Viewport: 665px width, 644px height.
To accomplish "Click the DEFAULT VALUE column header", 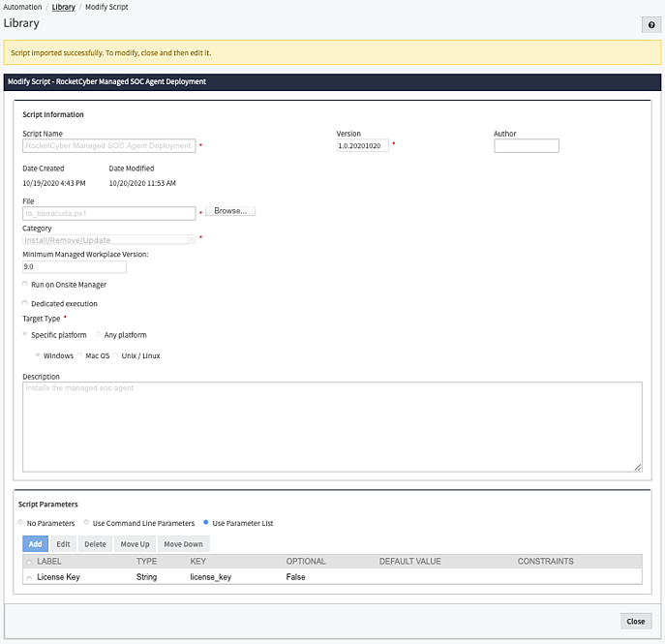I will [409, 562].
